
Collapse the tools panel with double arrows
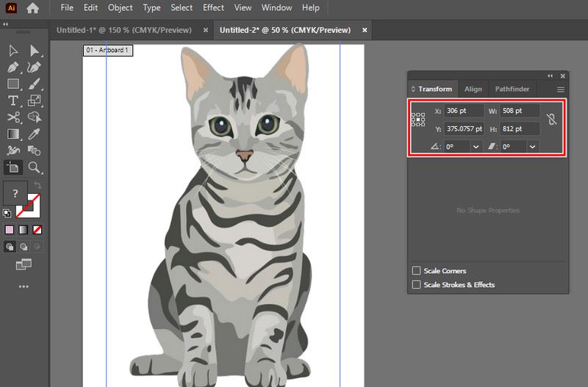coord(5,24)
